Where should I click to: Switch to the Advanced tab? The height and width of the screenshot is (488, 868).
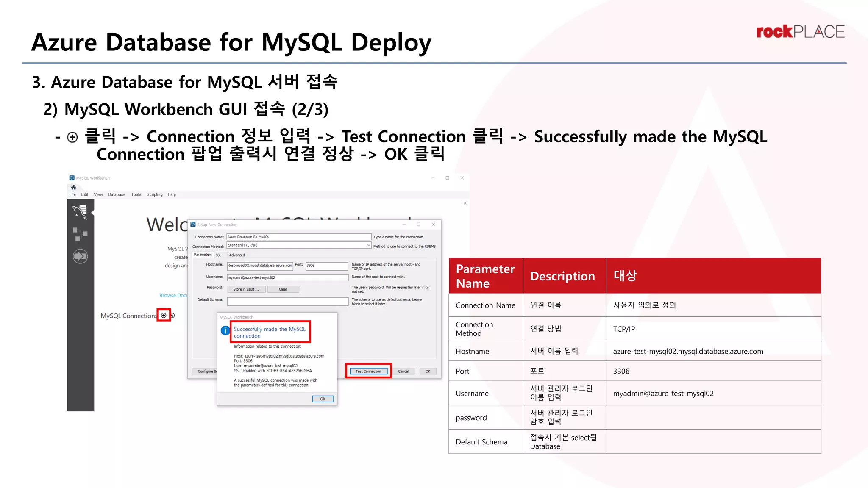point(237,255)
